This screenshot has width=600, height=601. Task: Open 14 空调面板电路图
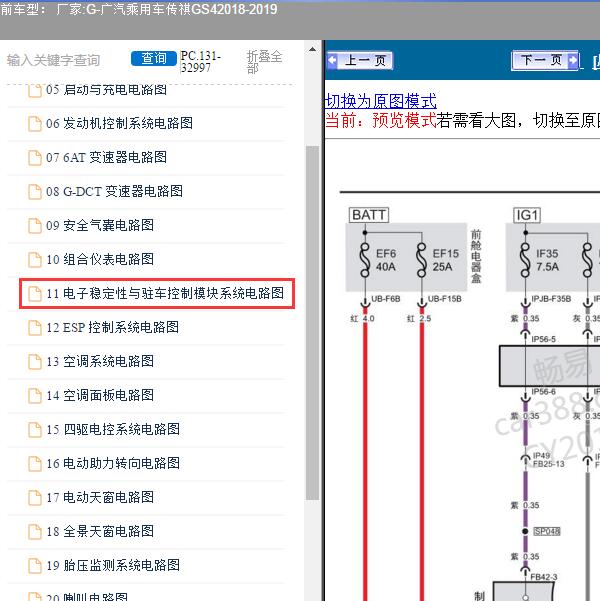[x=100, y=396]
